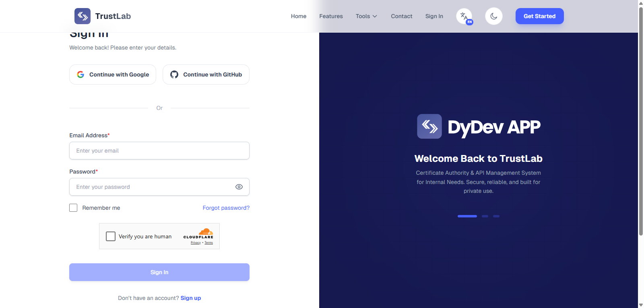Open the language translation selector
Viewport: 644px width, 308px height.
[464, 17]
